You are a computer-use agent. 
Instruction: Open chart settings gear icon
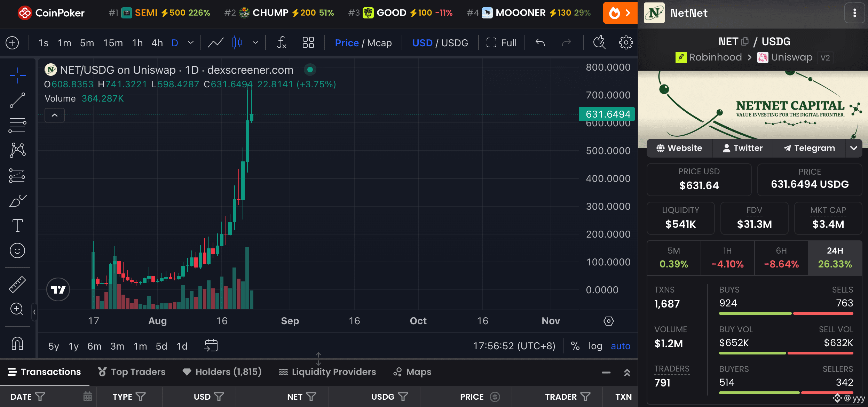626,43
